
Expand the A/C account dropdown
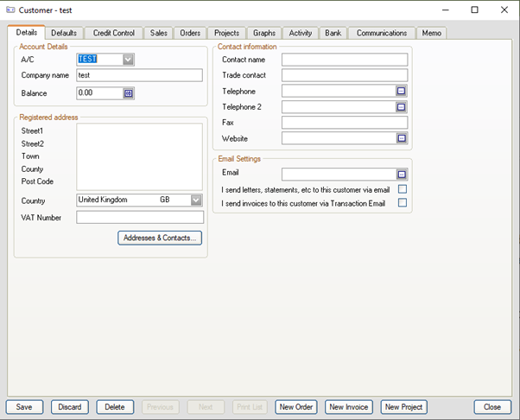129,60
